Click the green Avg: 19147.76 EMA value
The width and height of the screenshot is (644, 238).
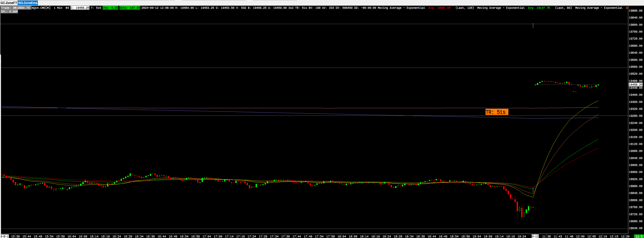point(539,8)
